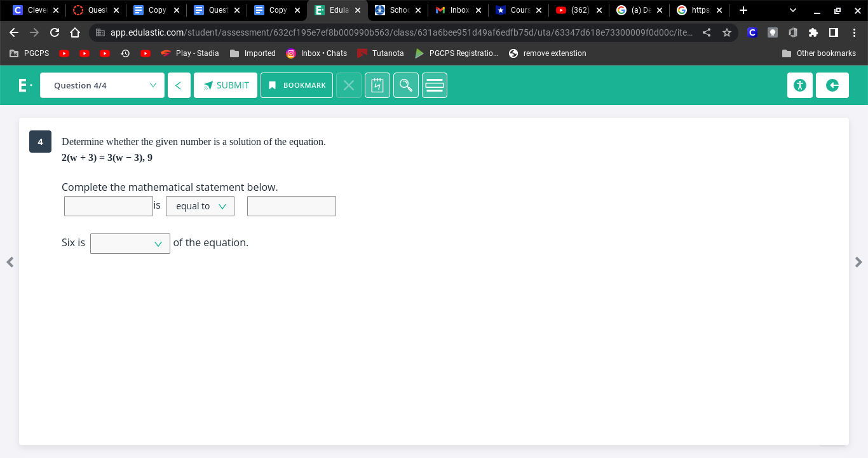Open the Chrome three-dot menu
Viewport: 868px width, 458px height.
tap(854, 32)
